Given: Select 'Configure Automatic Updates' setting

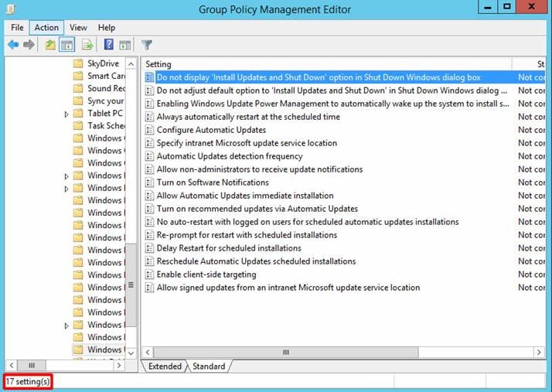Looking at the screenshot, I should (211, 130).
